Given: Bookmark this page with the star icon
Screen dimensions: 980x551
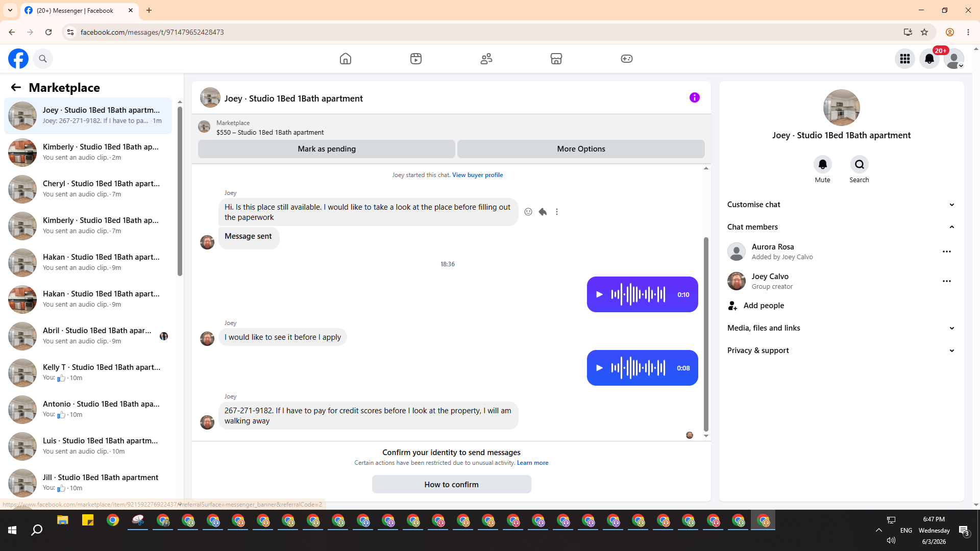Looking at the screenshot, I should coord(924,32).
